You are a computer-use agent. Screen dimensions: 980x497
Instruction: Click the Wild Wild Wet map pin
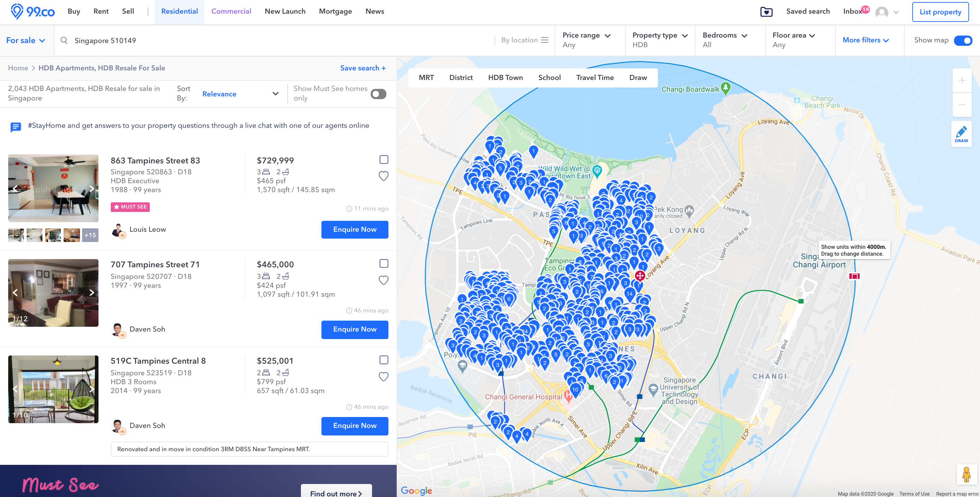(597, 171)
